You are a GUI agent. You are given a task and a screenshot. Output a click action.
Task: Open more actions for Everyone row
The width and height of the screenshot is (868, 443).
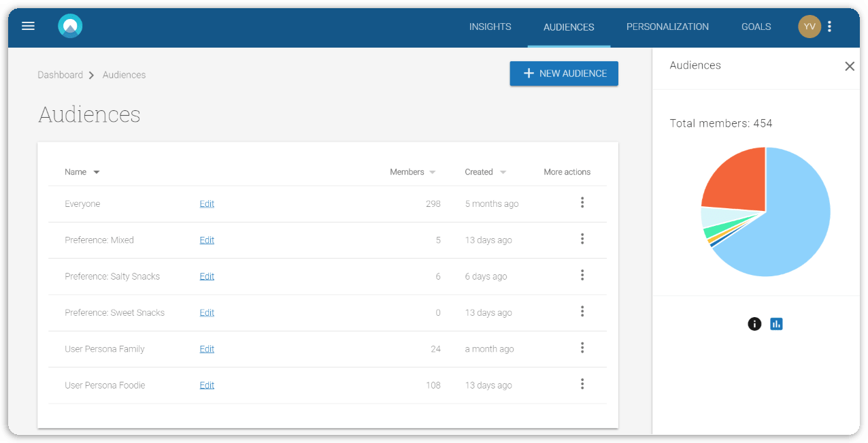tap(582, 203)
